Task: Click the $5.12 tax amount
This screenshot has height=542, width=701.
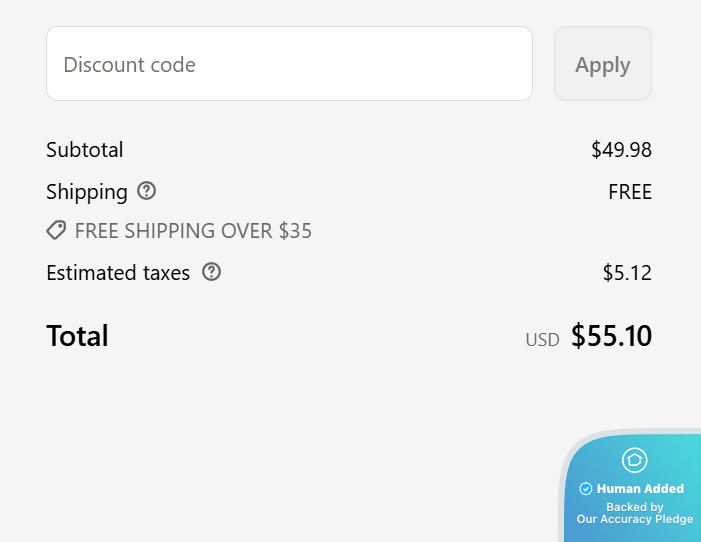Action: pos(627,272)
